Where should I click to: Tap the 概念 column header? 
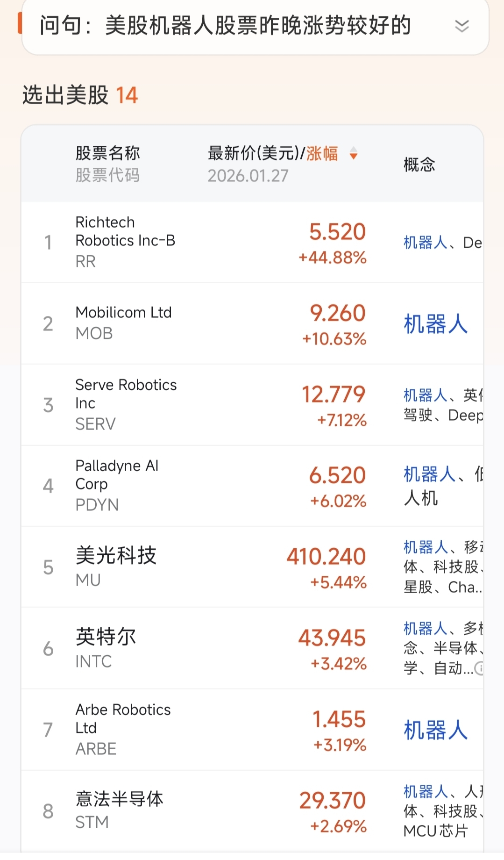pos(419,165)
